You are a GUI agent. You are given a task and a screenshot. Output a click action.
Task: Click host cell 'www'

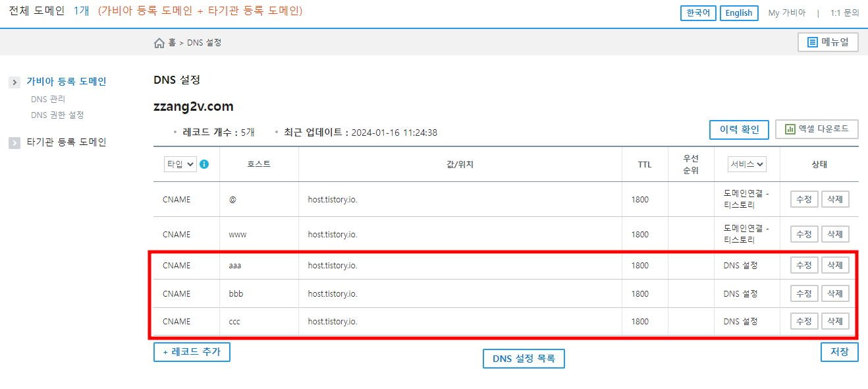pyautogui.click(x=238, y=235)
